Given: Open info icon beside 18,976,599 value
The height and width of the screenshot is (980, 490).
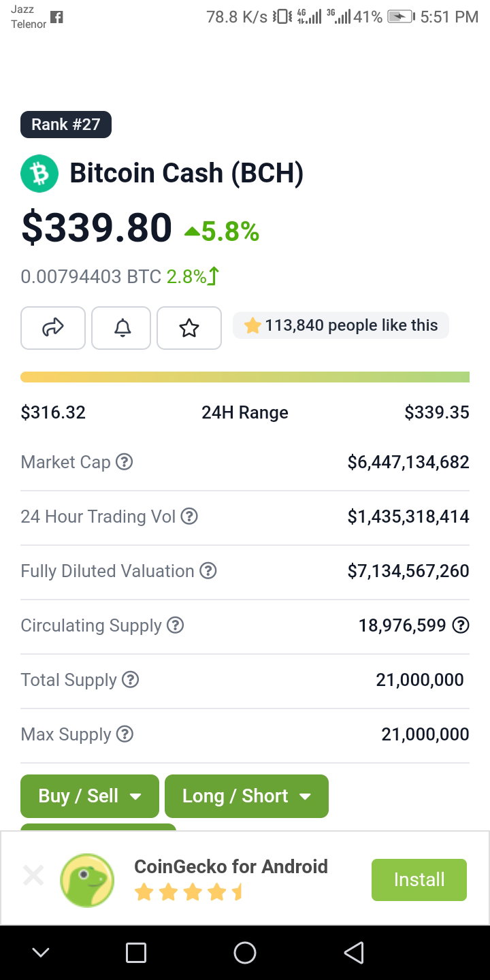Looking at the screenshot, I should click(x=461, y=625).
